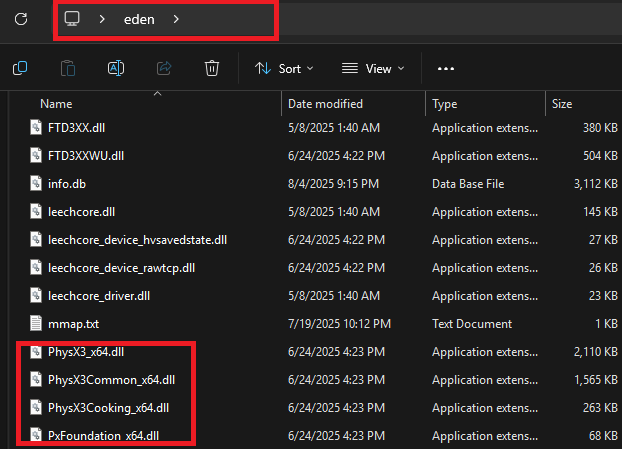Screen dimensions: 622x449
Task: Expand the chevron before eden in breadcrumb
Action: click(x=100, y=19)
